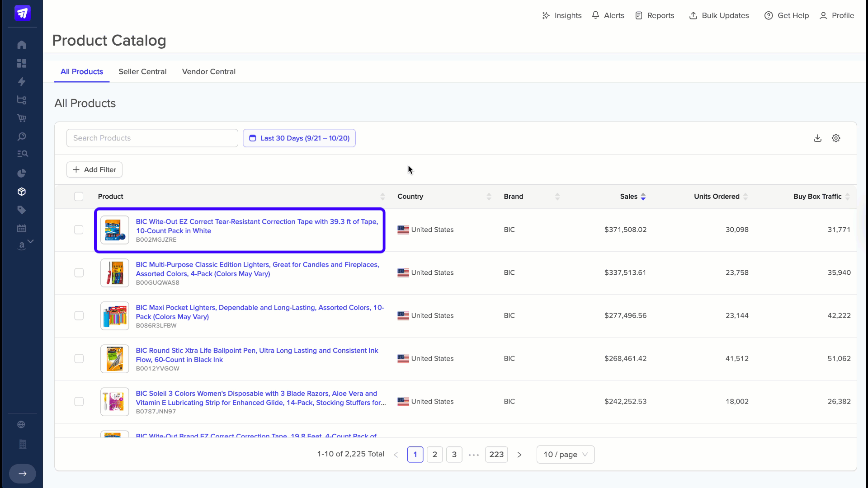Check the Multi-Purpose Lighters row checkbox

tap(79, 272)
